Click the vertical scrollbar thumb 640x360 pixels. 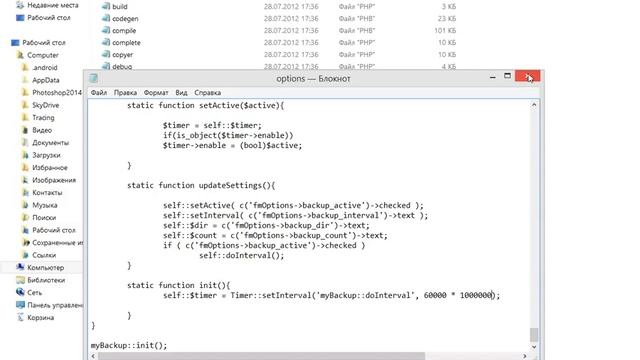534,335
